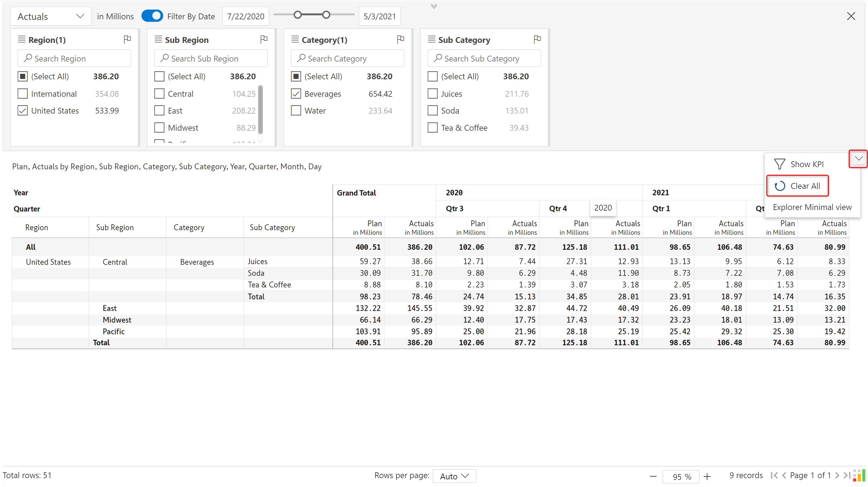This screenshot has height=487, width=868.
Task: Click the Sub Region flag icon
Action: (x=264, y=39)
